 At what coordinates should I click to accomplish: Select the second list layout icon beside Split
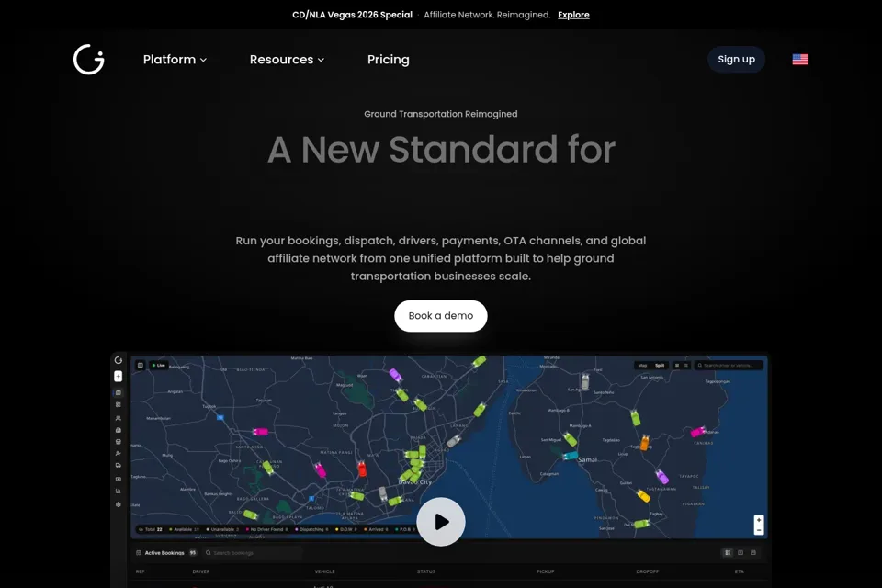coord(685,365)
